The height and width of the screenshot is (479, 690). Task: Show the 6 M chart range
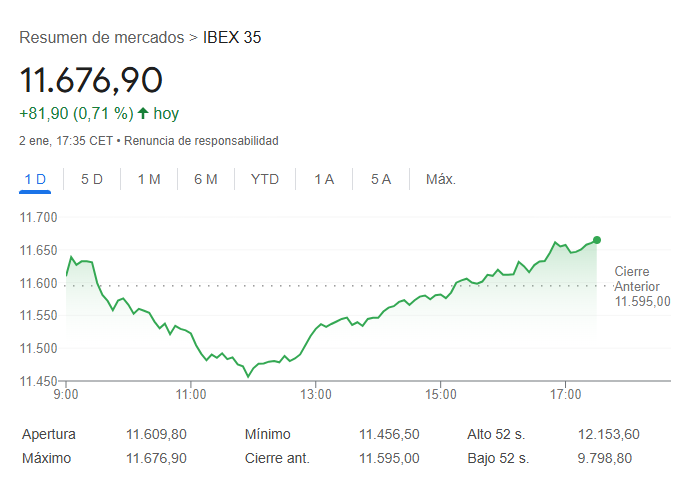point(206,180)
